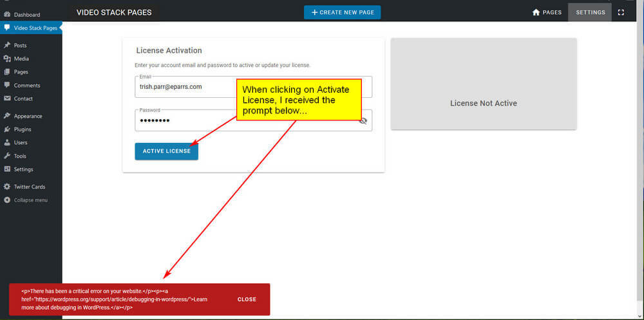Click the Video Stack Pages header title

coord(114,12)
